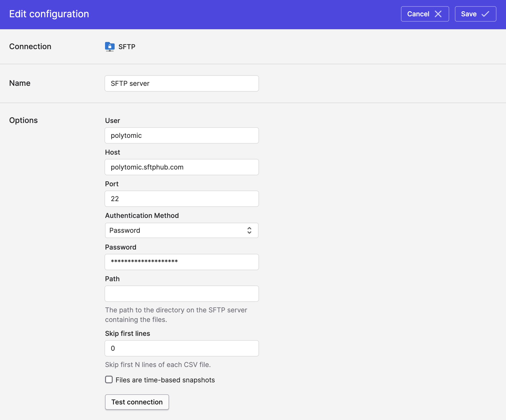Click the X icon on Cancel
Viewport: 506px width, 420px height.
tap(438, 14)
